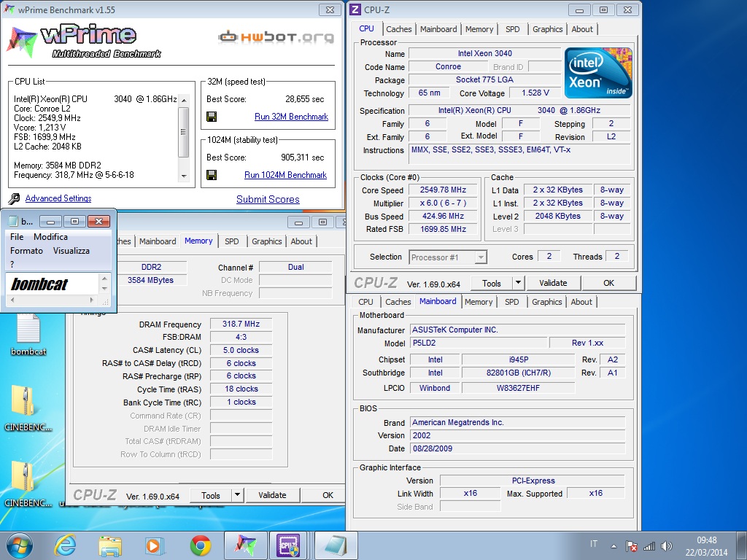Click the up arrow of the CPU List scrollbar
Image resolution: width=747 pixels, height=560 pixels.
[x=184, y=99]
